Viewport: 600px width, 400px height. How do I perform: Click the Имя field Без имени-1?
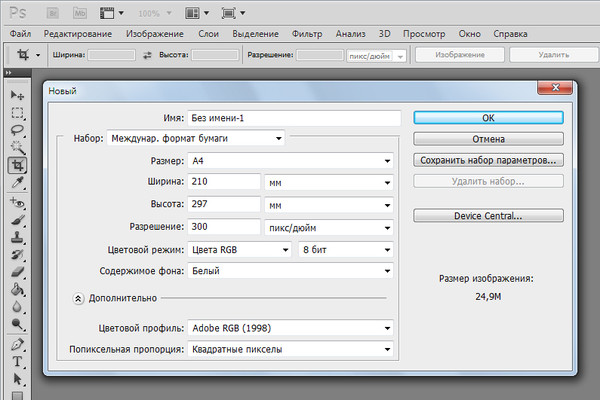pyautogui.click(x=294, y=118)
